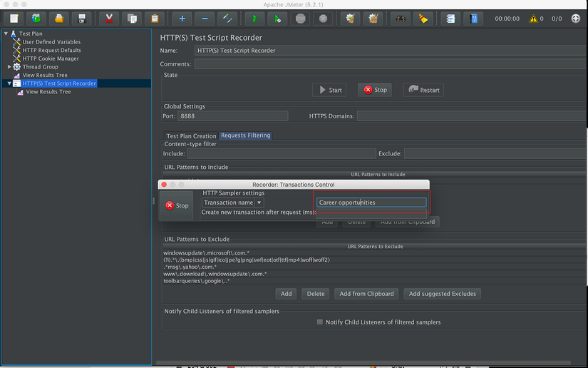Expand the Thread Group tree node
The width and height of the screenshot is (588, 368).
pyautogui.click(x=9, y=67)
